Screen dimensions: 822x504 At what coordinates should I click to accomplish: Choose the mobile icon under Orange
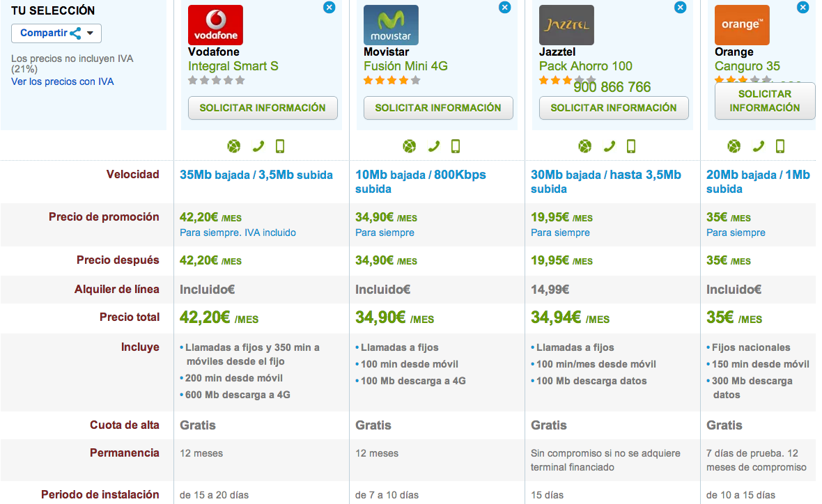pos(780,146)
